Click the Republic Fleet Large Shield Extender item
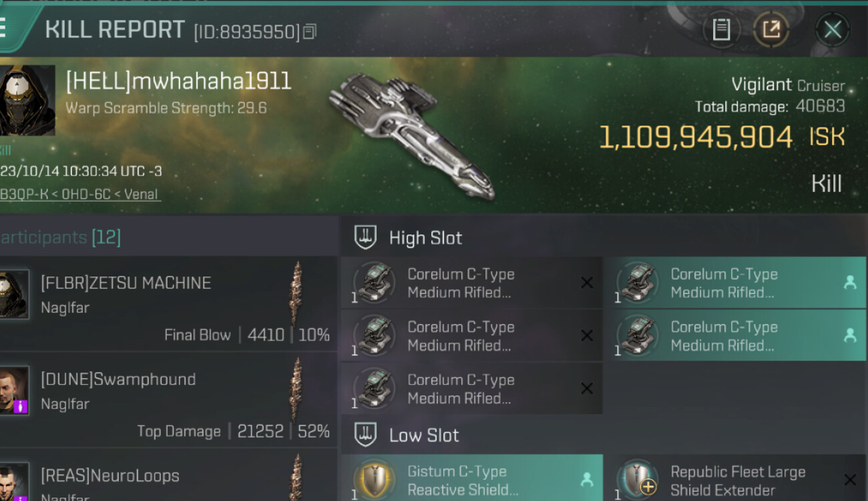868x501 pixels. (735, 479)
